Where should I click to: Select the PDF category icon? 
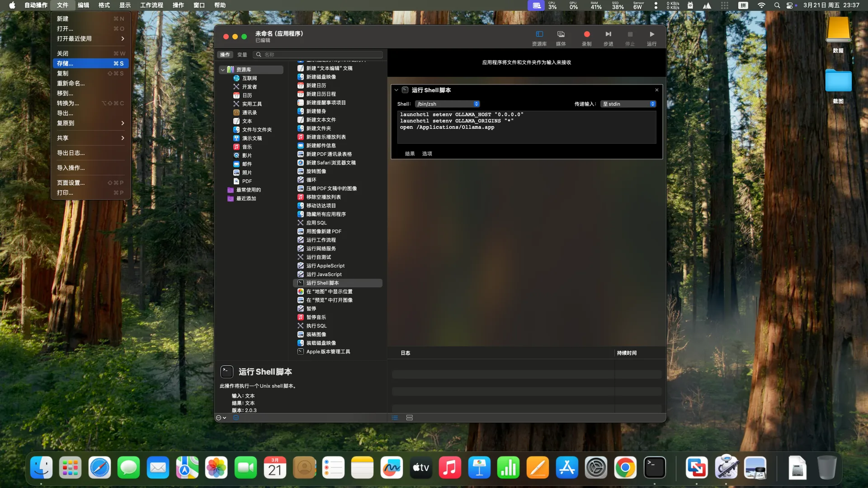point(236,181)
